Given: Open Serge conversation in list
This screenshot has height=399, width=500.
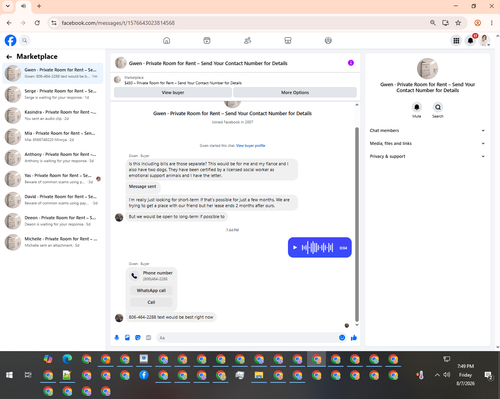Looking at the screenshot, I should pyautogui.click(x=53, y=94).
